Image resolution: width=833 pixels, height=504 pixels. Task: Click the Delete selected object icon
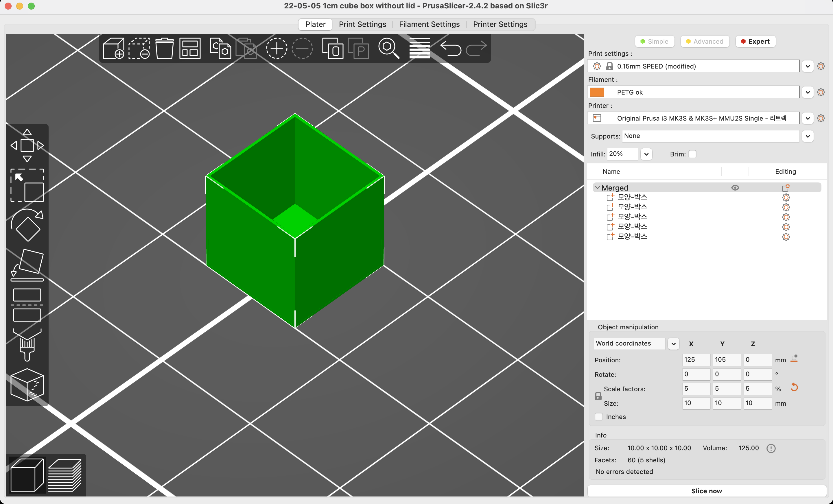point(139,48)
